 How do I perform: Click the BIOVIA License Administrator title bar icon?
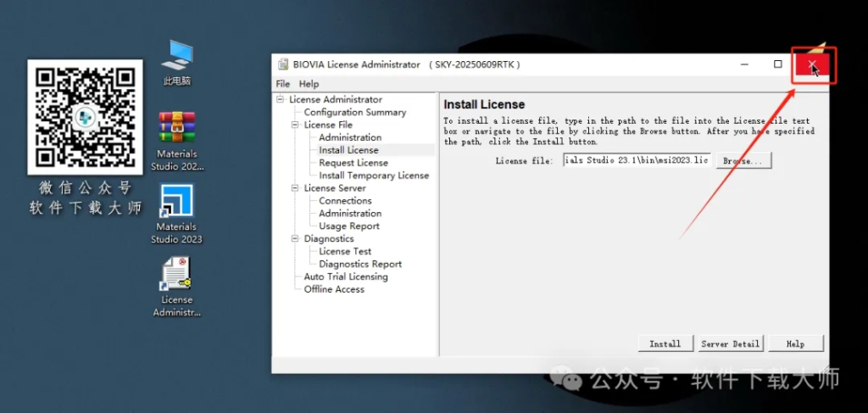[x=282, y=64]
